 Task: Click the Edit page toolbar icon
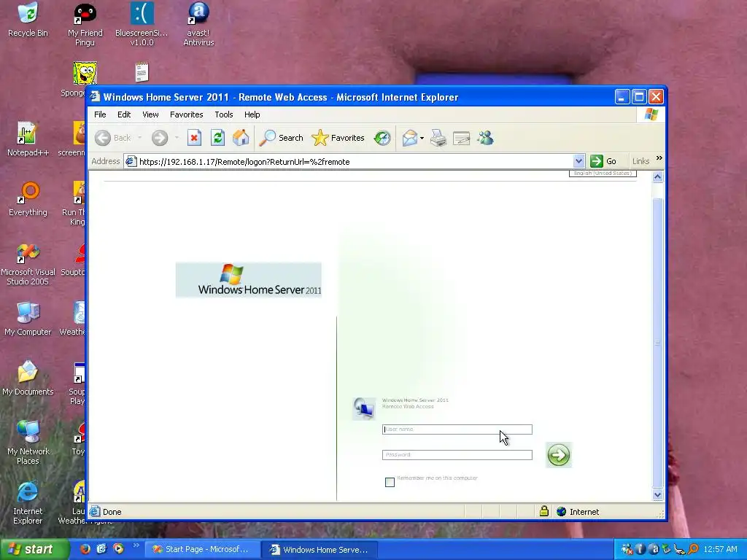tap(461, 138)
